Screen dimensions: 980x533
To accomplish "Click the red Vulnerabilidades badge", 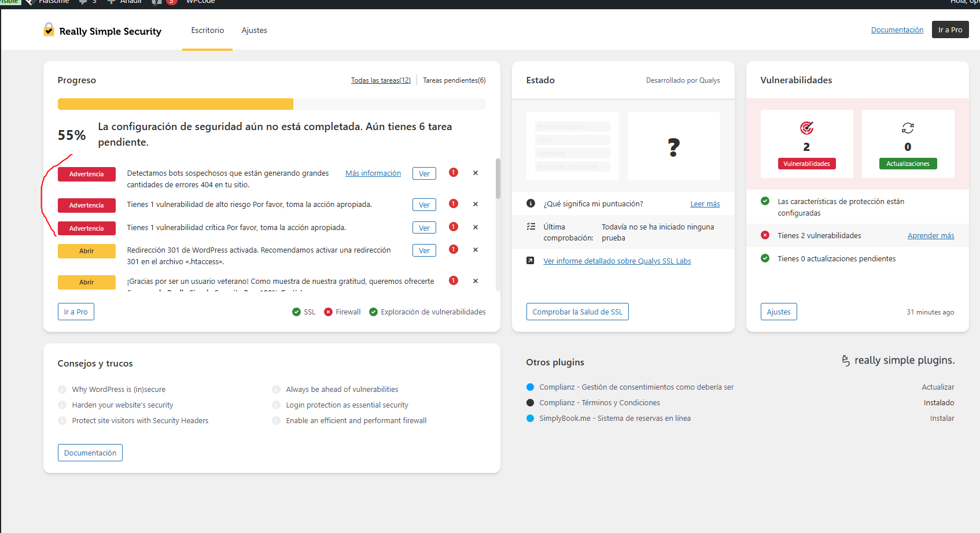I will (x=806, y=164).
